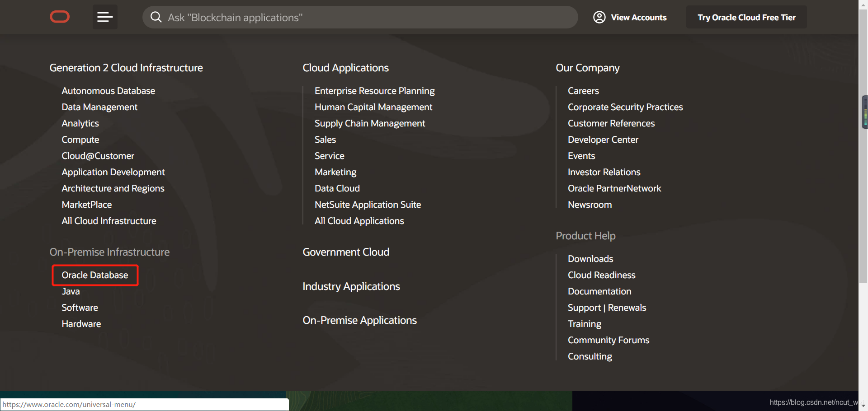Open Cloud@Customer link

(98, 156)
